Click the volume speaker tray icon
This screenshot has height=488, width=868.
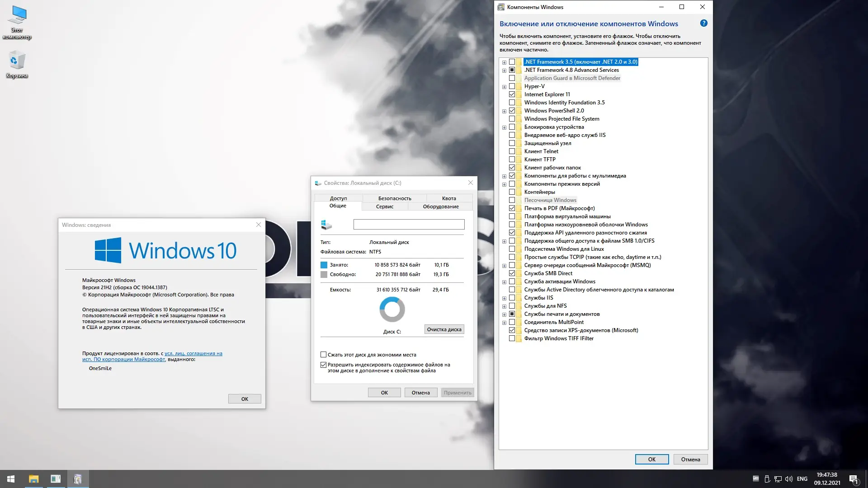tap(789, 479)
